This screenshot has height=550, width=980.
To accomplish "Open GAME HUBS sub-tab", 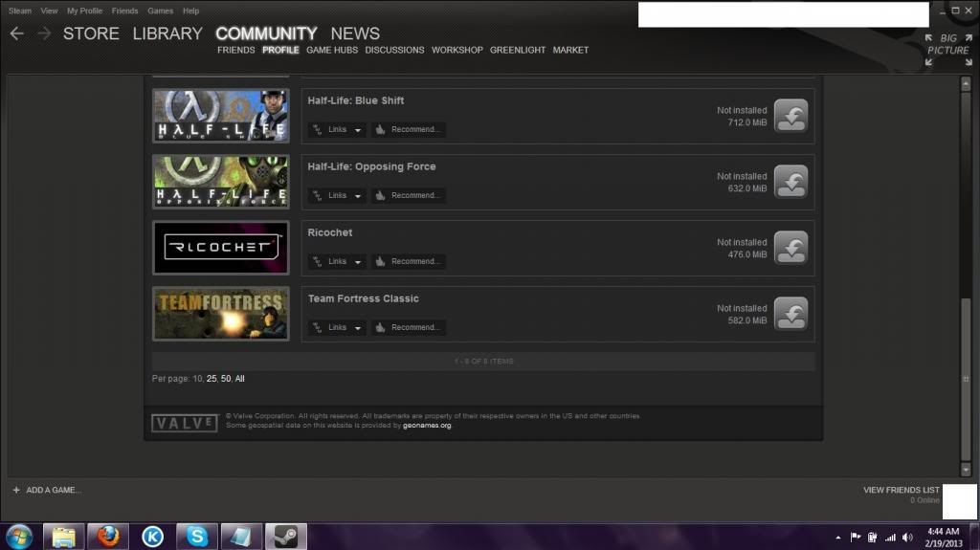I will [332, 50].
